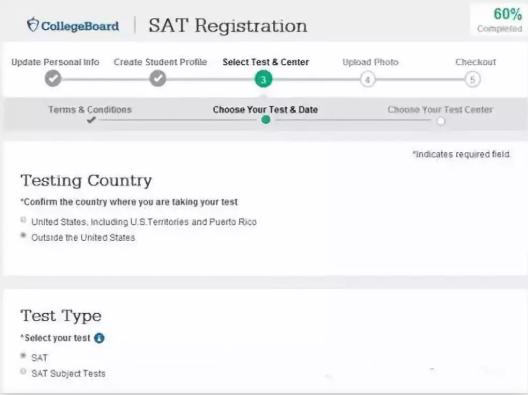
Task: Click the Terms & Conditions checkmark
Action: click(91, 120)
